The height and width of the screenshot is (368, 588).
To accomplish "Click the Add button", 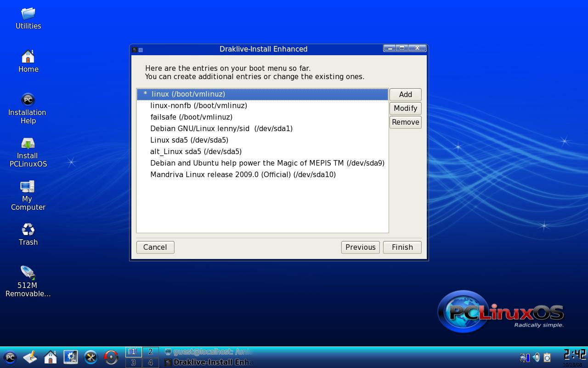I will pyautogui.click(x=405, y=94).
